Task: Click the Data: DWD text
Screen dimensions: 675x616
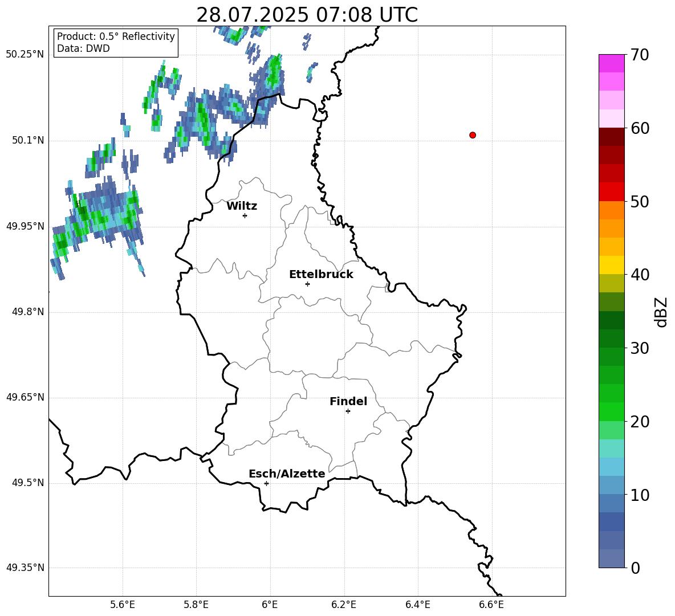Action: (x=83, y=48)
